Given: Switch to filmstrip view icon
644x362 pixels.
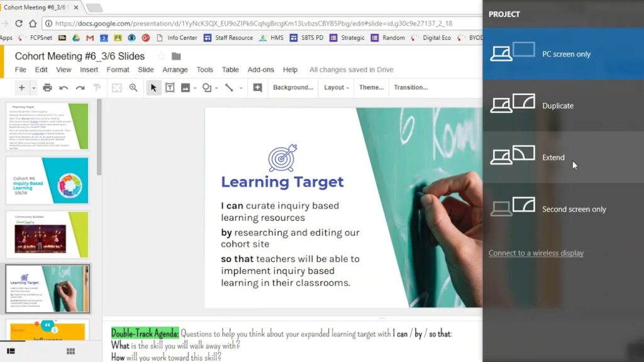Looking at the screenshot, I should [x=11, y=351].
